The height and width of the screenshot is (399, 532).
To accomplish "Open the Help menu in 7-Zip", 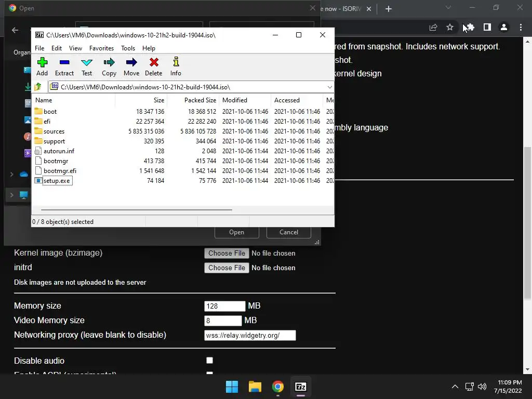I will pos(149,48).
